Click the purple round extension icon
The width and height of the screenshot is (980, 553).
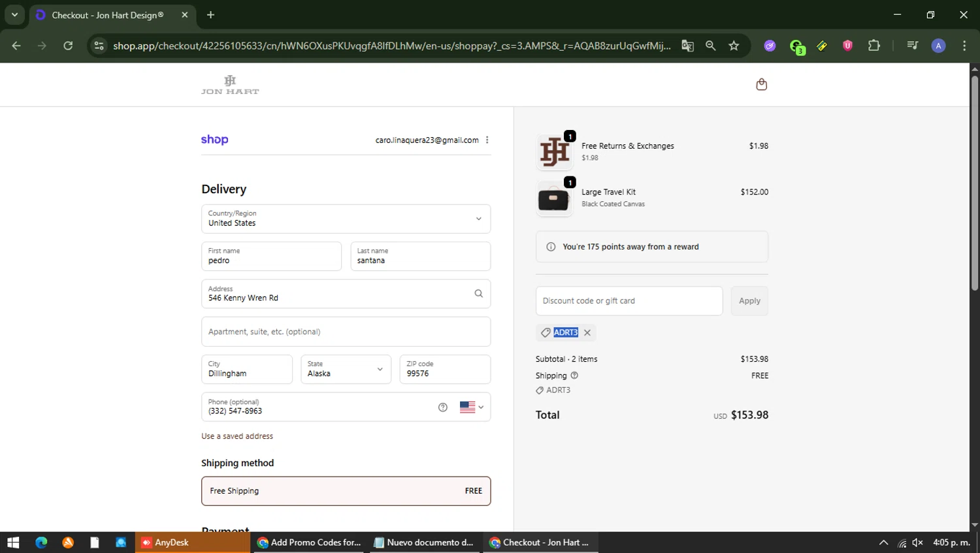click(770, 46)
